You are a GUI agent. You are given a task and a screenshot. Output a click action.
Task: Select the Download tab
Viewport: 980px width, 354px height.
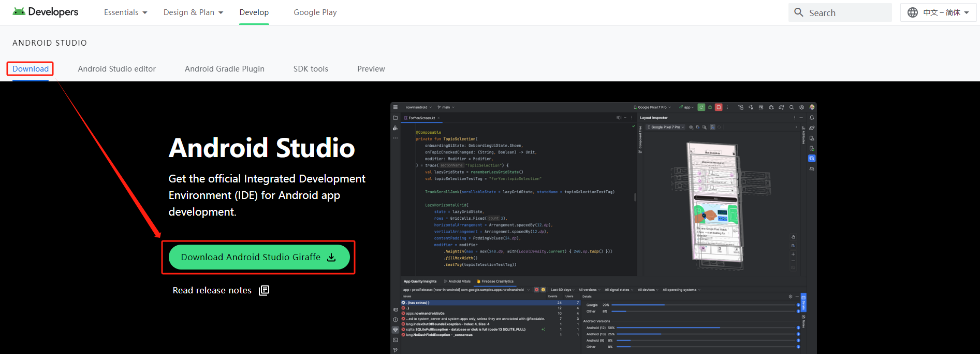[x=31, y=69]
